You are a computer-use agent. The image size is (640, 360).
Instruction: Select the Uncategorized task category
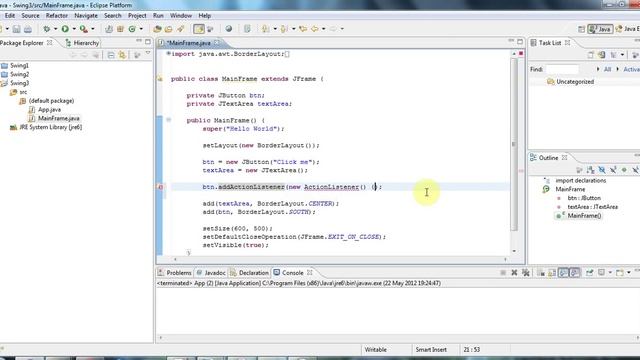coord(575,82)
